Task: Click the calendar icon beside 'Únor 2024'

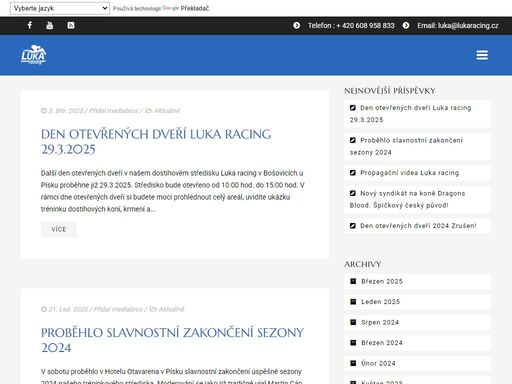Action: (x=353, y=363)
